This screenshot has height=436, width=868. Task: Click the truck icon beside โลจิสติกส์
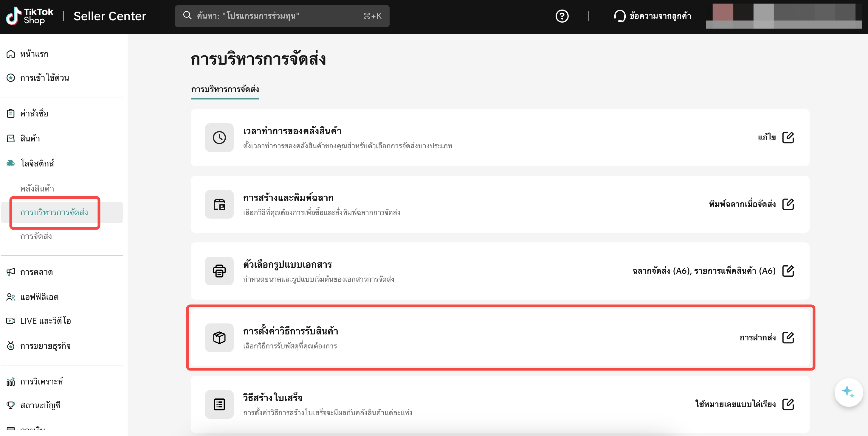(x=11, y=163)
